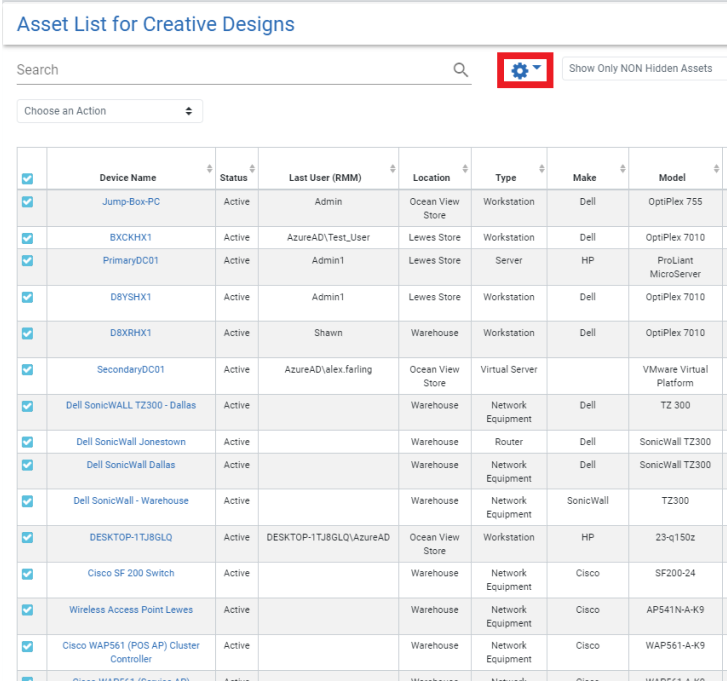The height and width of the screenshot is (681, 727).
Task: Open the PrimaryDC01 device link
Action: [x=131, y=260]
